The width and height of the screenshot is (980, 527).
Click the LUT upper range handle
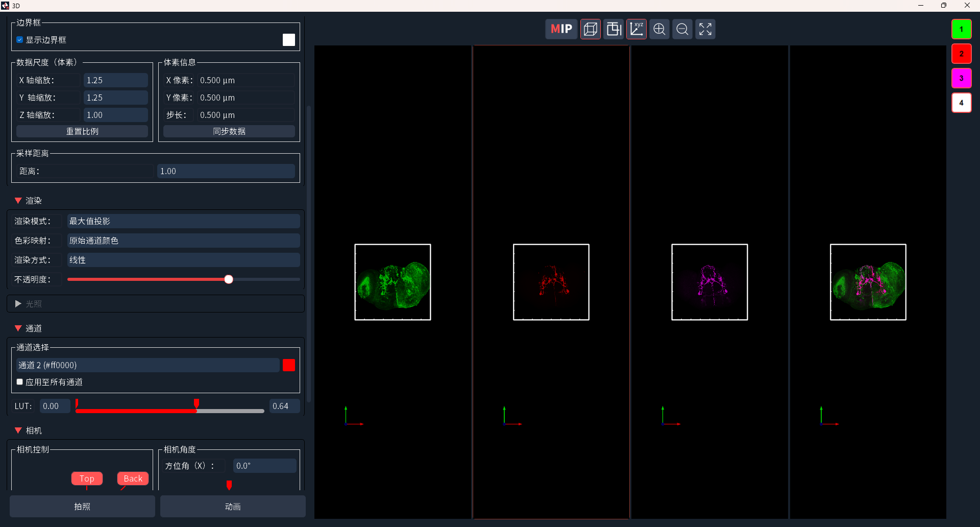197,403
